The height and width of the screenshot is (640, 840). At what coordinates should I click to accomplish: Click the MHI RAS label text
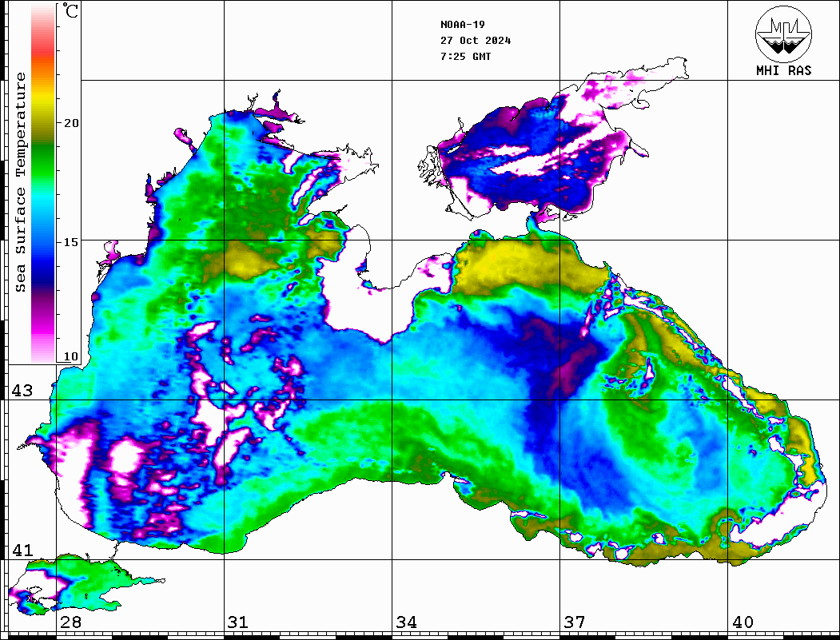click(784, 70)
